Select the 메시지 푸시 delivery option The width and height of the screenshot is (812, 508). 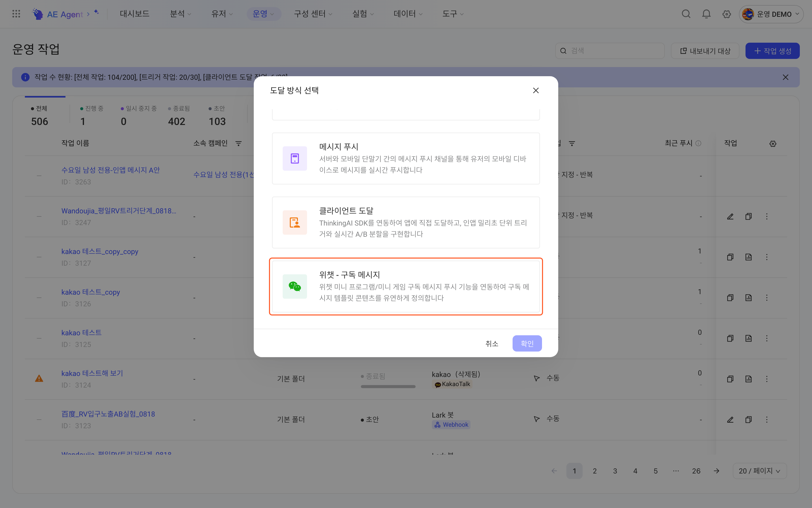click(x=406, y=158)
